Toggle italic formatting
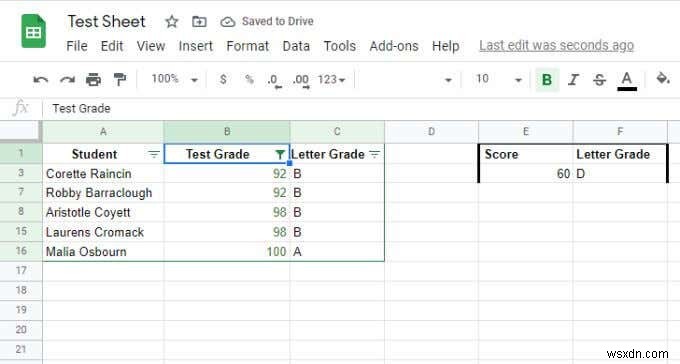 click(x=573, y=79)
